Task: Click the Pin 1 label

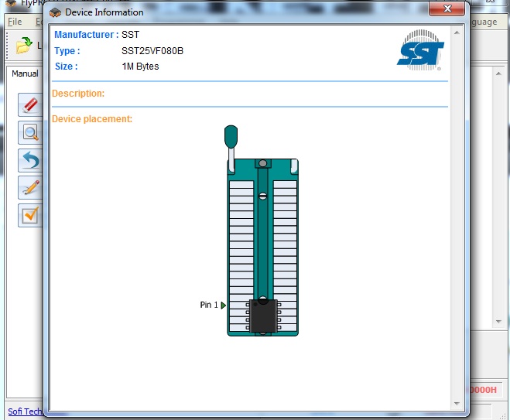Action: coord(209,305)
